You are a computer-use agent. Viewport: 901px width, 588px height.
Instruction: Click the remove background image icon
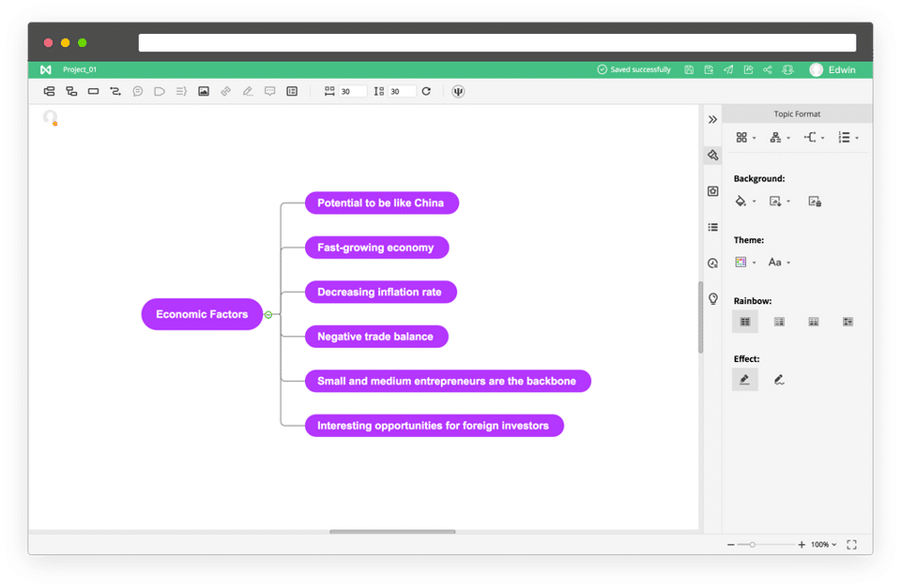tap(815, 201)
